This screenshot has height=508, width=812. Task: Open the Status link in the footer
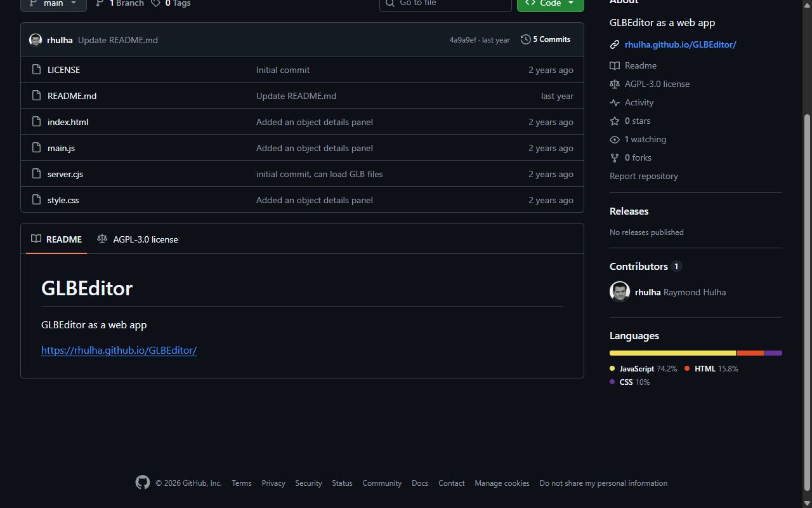(342, 483)
